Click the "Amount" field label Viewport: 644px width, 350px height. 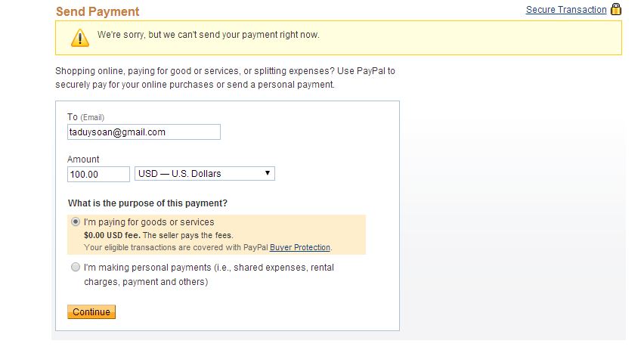pos(83,160)
